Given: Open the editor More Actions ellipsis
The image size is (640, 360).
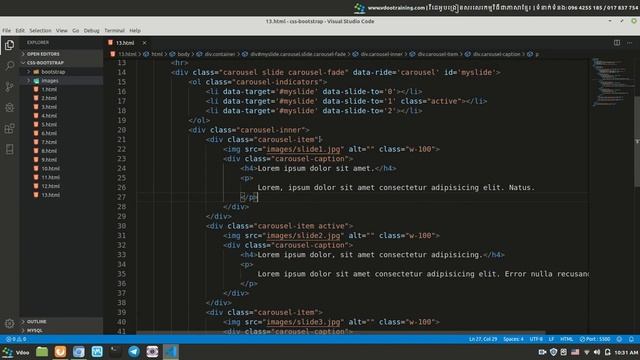Looking at the screenshot, I should pos(629,42).
